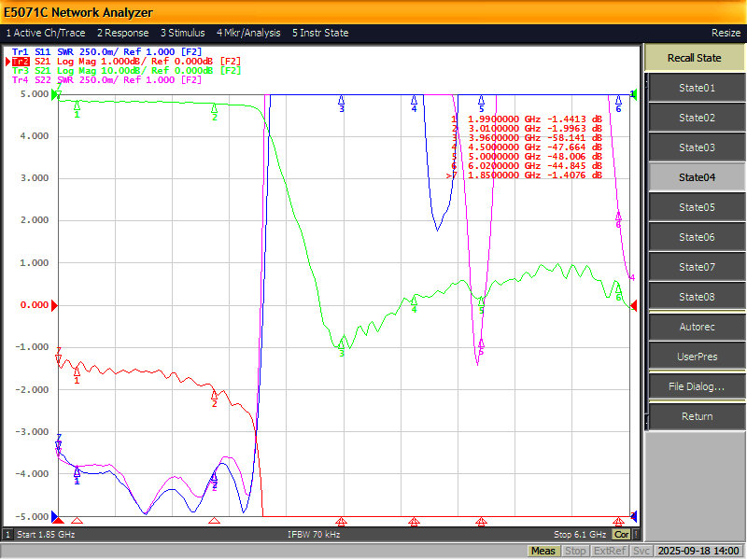Click green marker 3 on S21 trace
The image size is (747, 560).
click(x=342, y=346)
